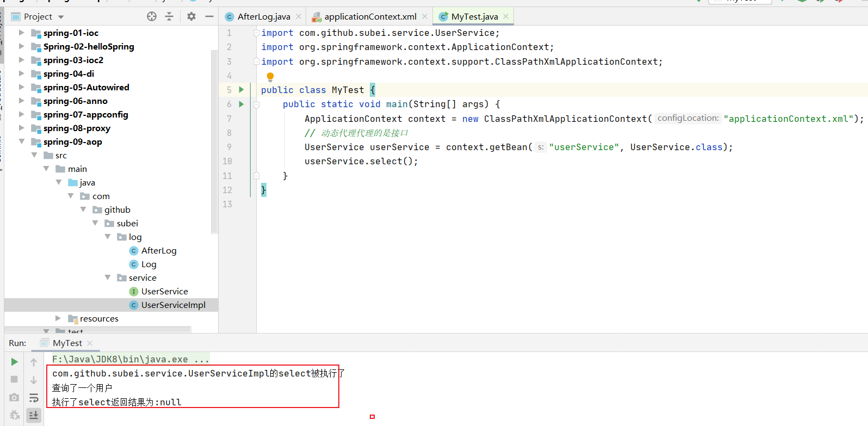This screenshot has height=426, width=868.
Task: Toggle scroll to end of console
Action: coord(34,415)
